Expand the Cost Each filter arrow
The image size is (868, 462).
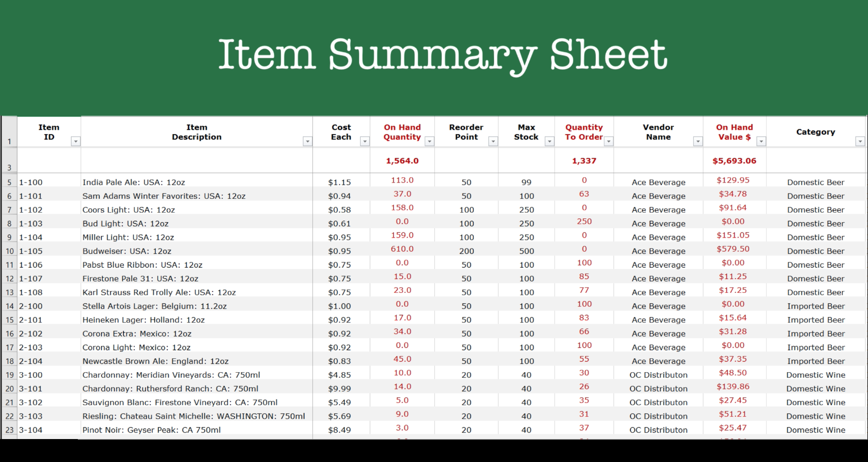(364, 141)
